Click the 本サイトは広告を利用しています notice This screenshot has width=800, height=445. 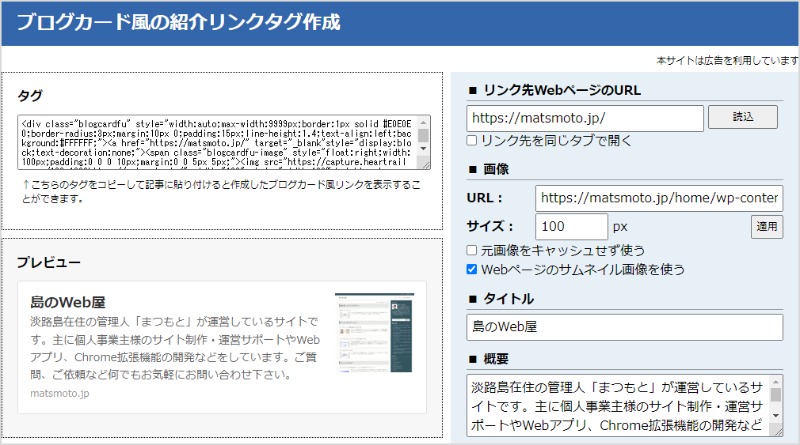point(727,61)
